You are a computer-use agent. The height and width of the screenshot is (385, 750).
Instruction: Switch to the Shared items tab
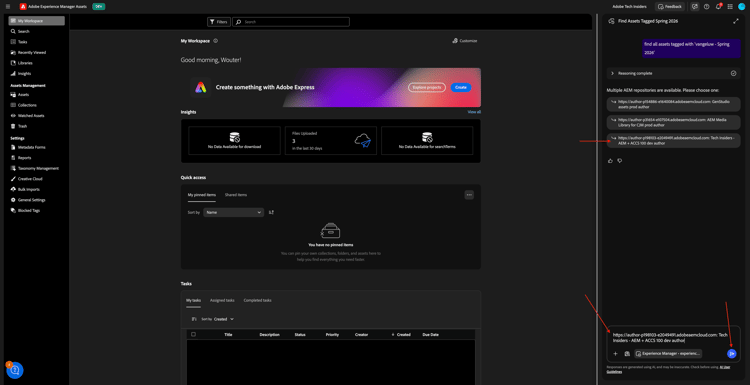click(236, 195)
